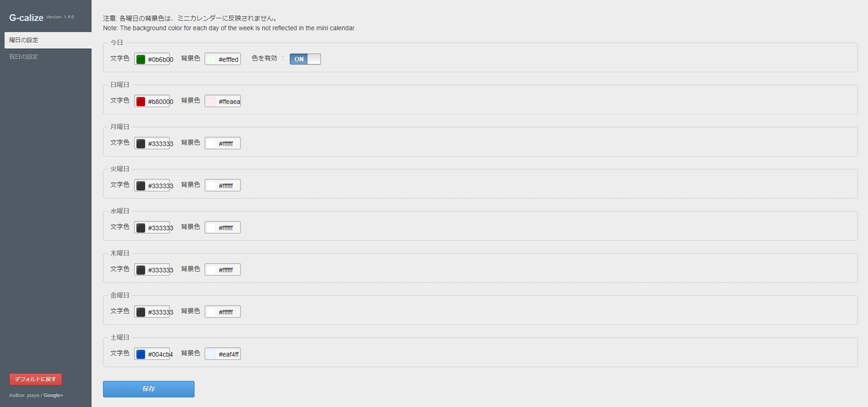Open the 日曜日 pink background color swatch
This screenshot has width=868, height=407.
pos(211,102)
